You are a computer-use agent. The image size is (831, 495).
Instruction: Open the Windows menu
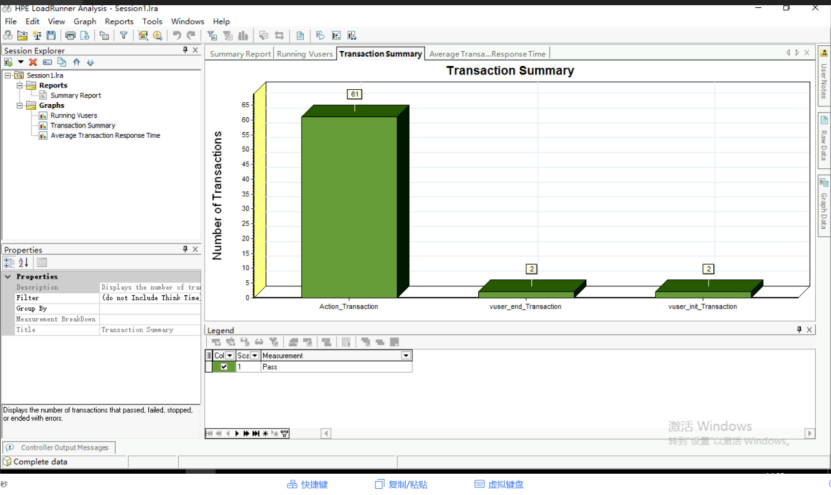click(187, 21)
